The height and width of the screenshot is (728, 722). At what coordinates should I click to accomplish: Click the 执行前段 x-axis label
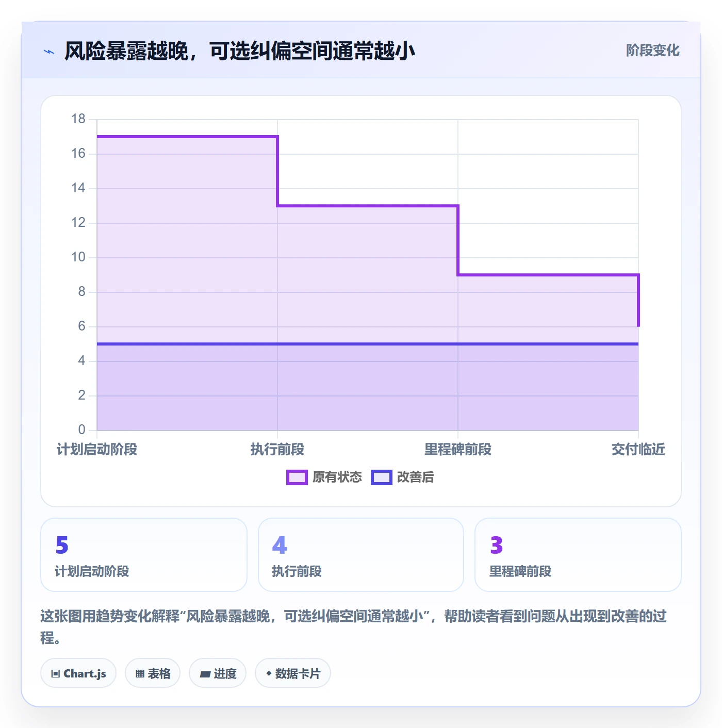pyautogui.click(x=277, y=450)
